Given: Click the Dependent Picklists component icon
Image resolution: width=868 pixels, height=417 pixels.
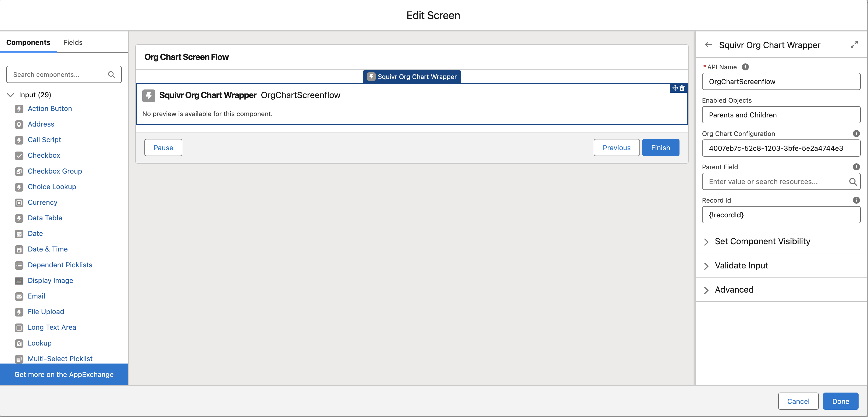Looking at the screenshot, I should tap(19, 265).
